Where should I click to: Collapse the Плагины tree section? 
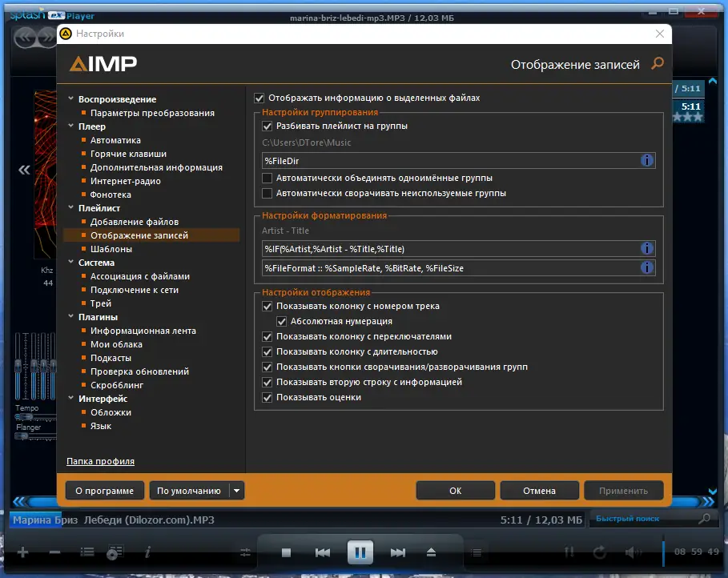pyautogui.click(x=71, y=316)
